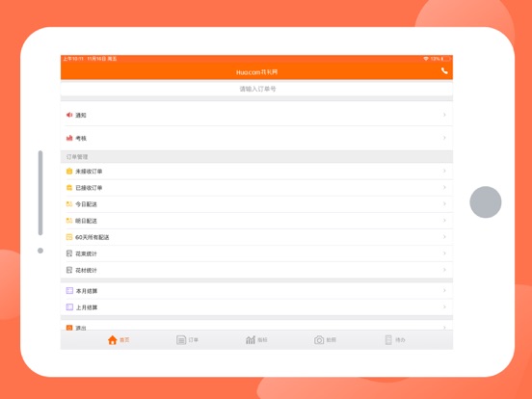The height and width of the screenshot is (399, 532).
Task: Open 花束统计 via its right chevron
Action: 444,253
